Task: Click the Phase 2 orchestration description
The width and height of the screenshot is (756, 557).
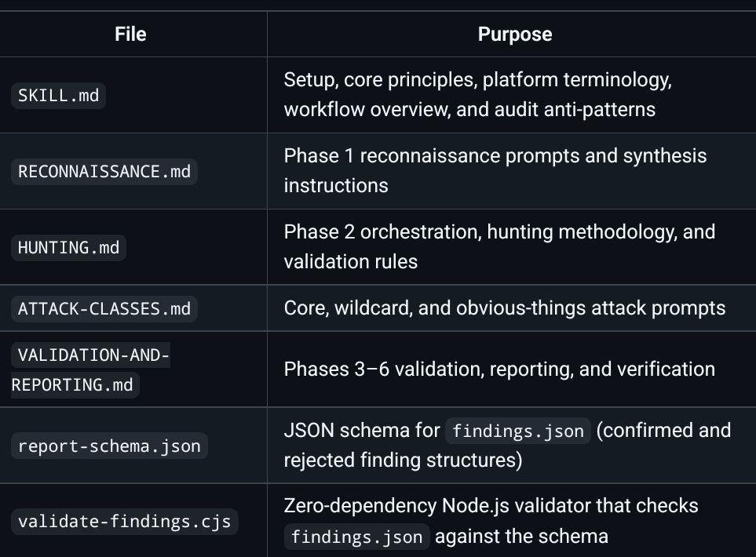Action: [499, 246]
